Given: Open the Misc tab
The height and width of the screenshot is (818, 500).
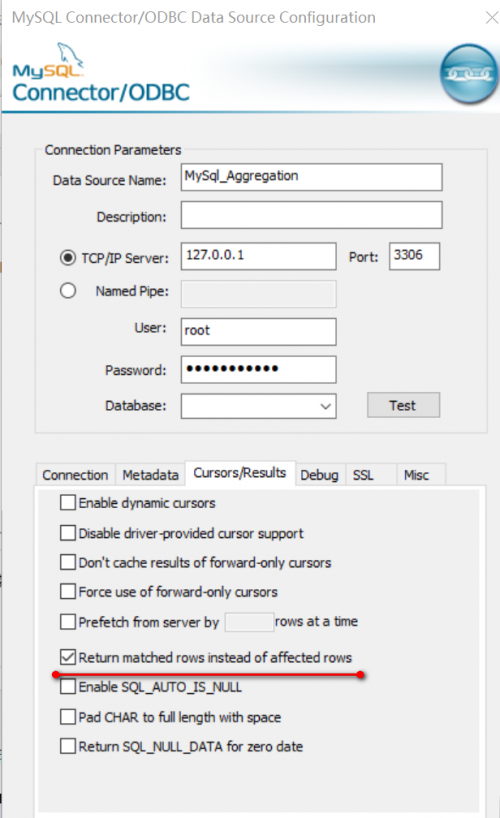Looking at the screenshot, I should (x=421, y=475).
